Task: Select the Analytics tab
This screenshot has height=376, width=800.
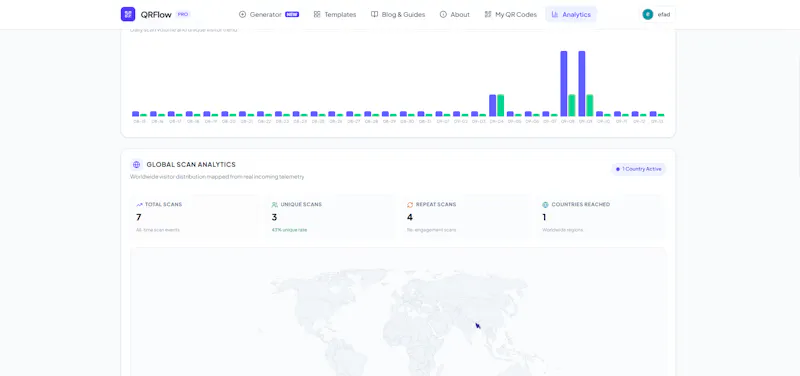Action: coord(571,14)
